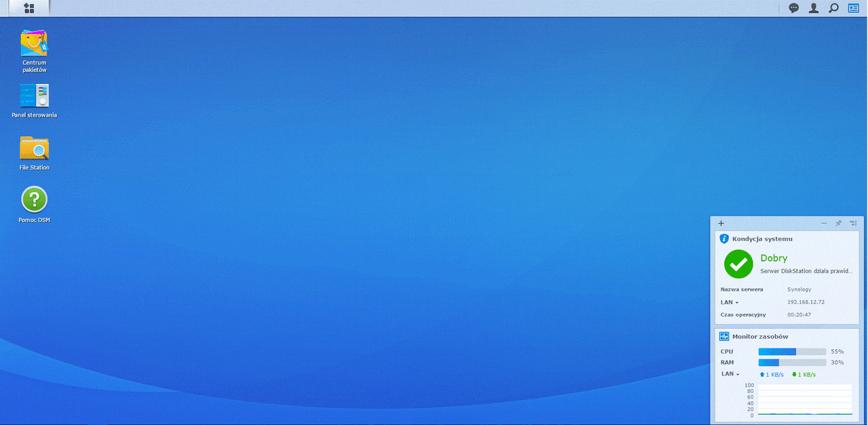Open the main menu in the taskbar
The height and width of the screenshot is (425, 868).
pos(28,8)
